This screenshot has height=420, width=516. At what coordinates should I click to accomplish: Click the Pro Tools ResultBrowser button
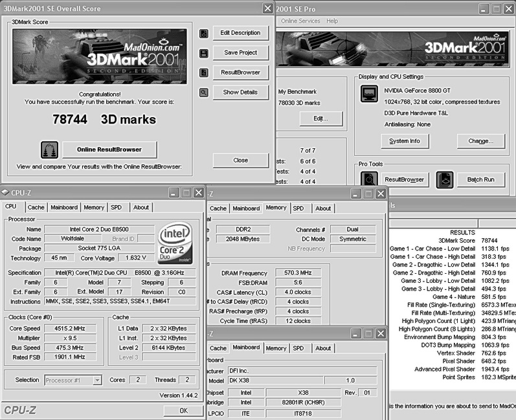pos(405,179)
